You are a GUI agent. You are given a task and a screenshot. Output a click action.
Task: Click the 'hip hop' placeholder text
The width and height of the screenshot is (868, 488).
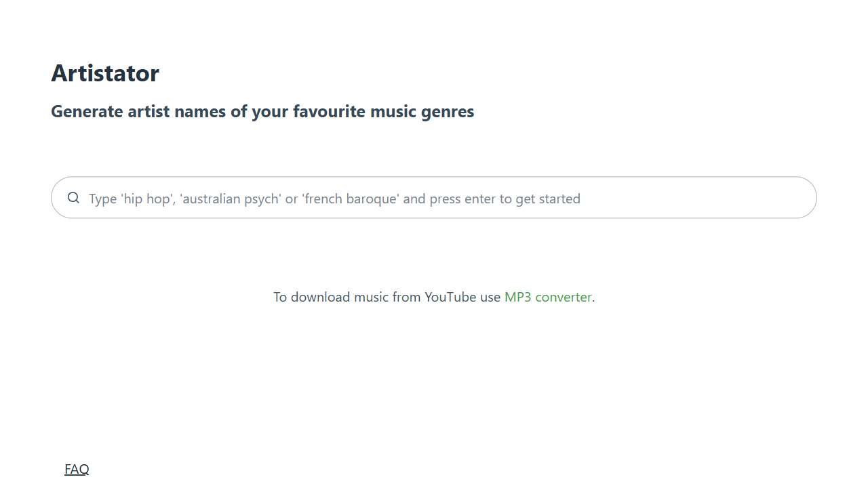pyautogui.click(x=148, y=199)
